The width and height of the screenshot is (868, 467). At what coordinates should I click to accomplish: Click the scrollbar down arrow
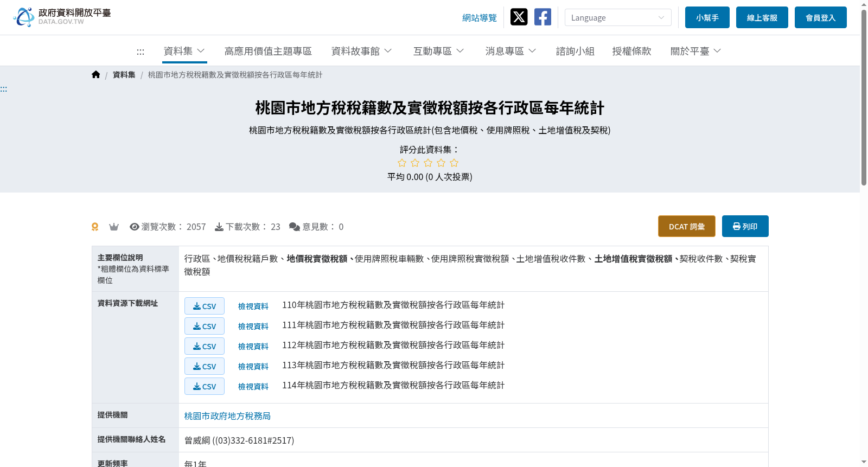864,462
